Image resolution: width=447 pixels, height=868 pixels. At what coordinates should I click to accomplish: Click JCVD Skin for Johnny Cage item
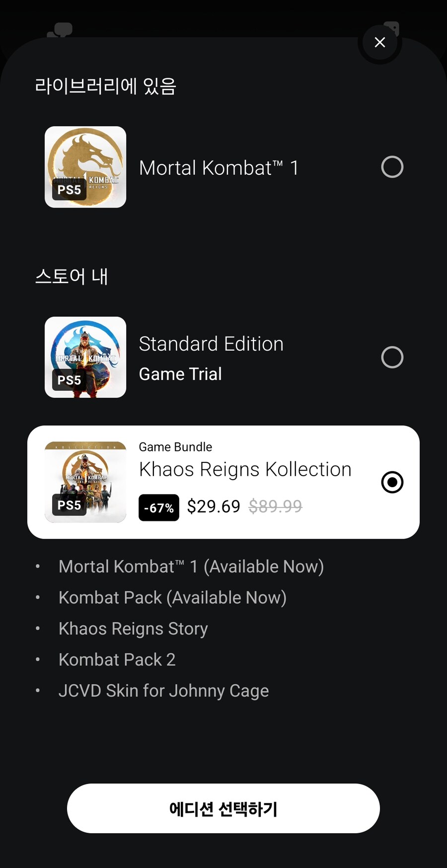[163, 691]
